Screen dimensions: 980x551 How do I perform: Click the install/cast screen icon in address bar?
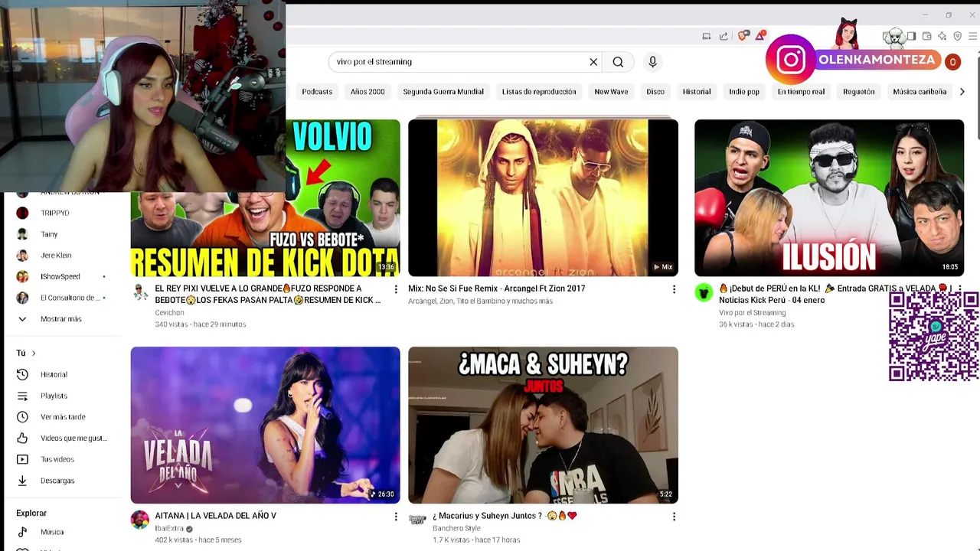707,36
